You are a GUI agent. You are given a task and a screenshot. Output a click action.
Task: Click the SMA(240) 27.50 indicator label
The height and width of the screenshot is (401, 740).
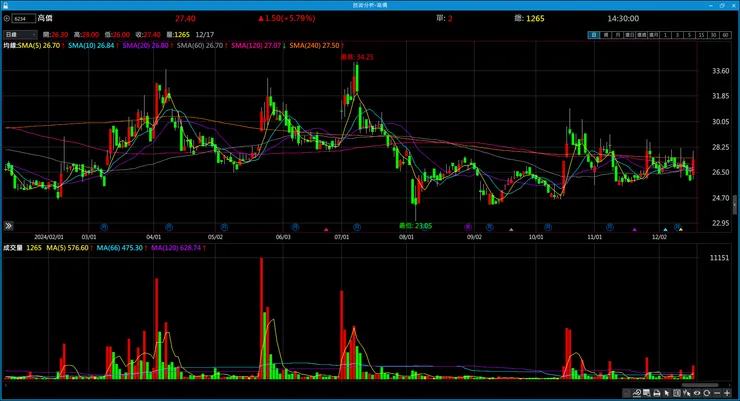314,46
